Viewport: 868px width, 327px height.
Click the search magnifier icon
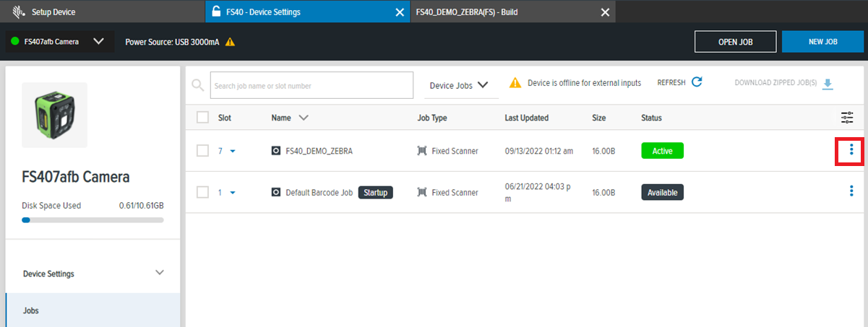[197, 85]
